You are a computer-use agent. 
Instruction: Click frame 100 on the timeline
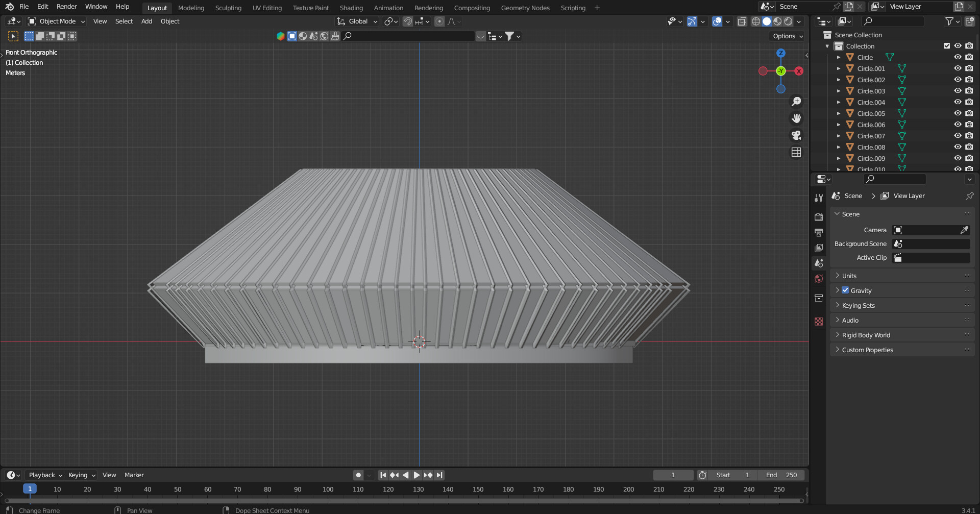pyautogui.click(x=328, y=489)
